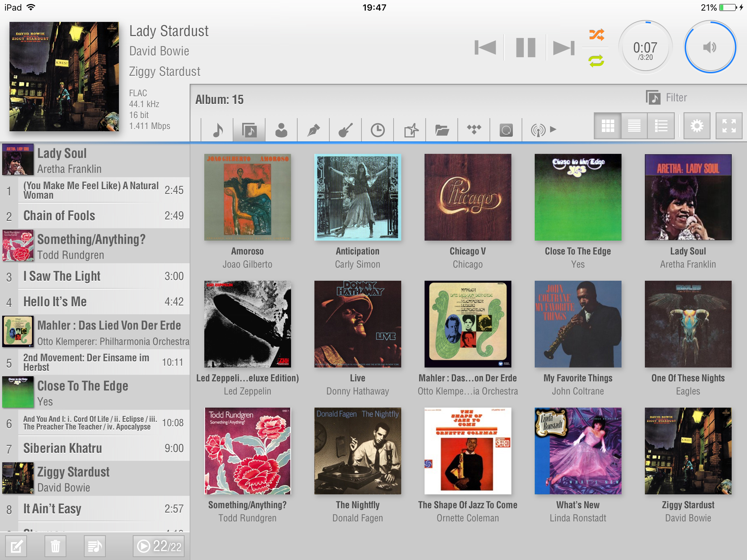Image resolution: width=747 pixels, height=560 pixels.
Task: Open the Songs note tab
Action: pos(217,130)
